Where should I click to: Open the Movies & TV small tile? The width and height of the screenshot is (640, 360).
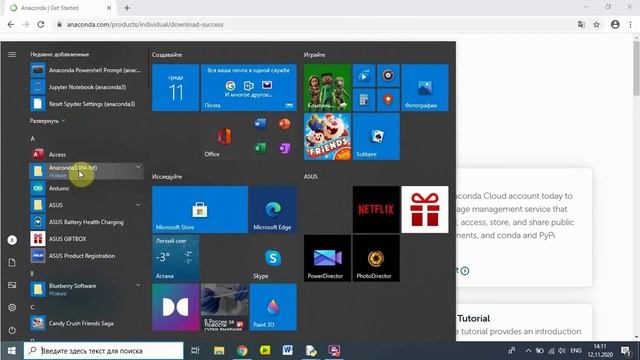364,75
